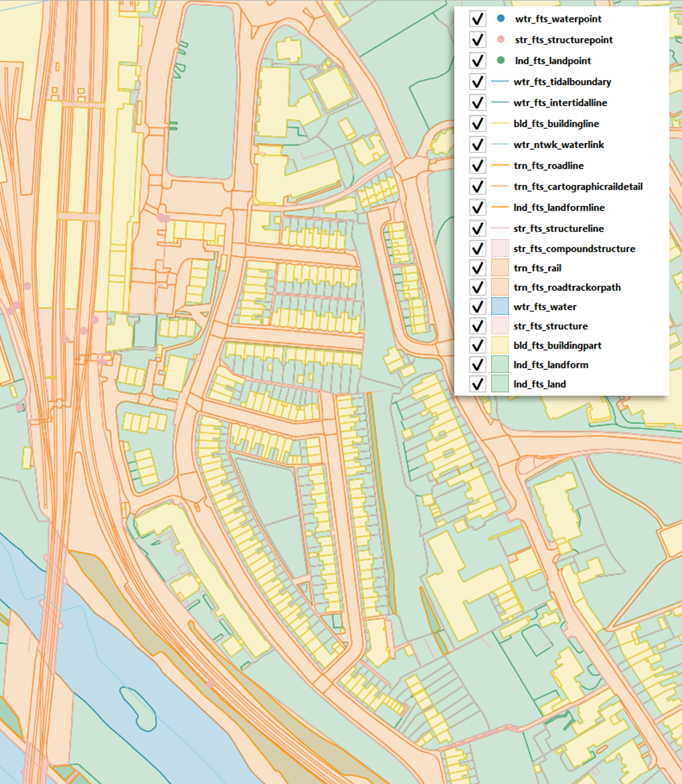Hide the bld_fts_buildingline layer
This screenshot has width=682, height=784.
pos(477,123)
